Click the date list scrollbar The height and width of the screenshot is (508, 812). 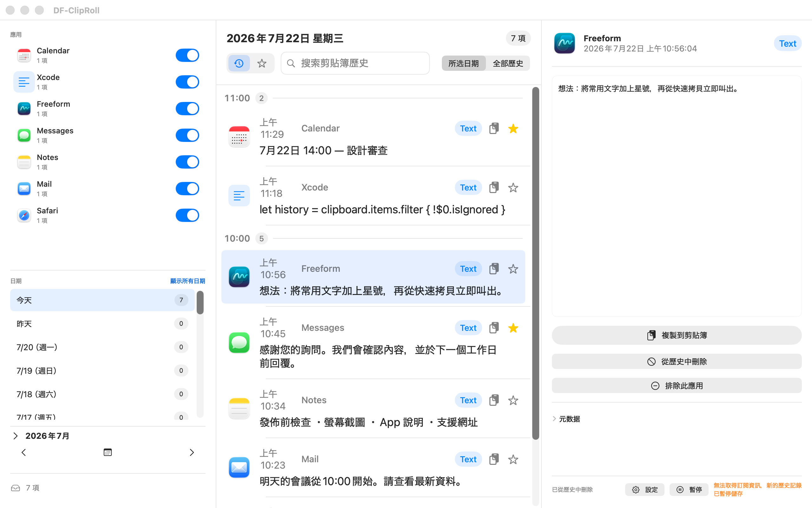200,302
